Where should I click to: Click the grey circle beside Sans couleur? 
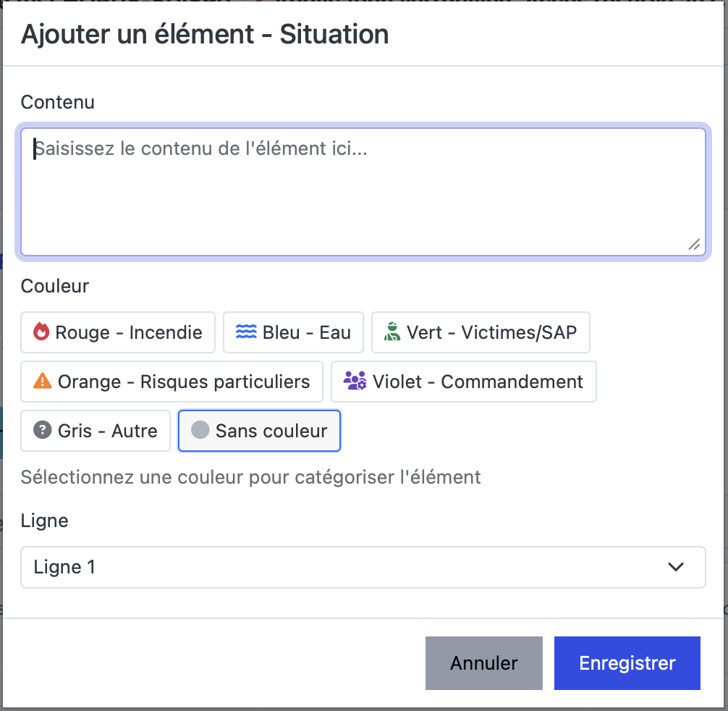pyautogui.click(x=200, y=430)
